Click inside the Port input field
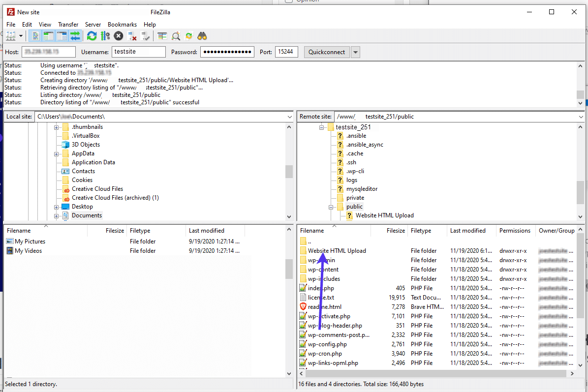The height and width of the screenshot is (392, 588). coord(286,52)
